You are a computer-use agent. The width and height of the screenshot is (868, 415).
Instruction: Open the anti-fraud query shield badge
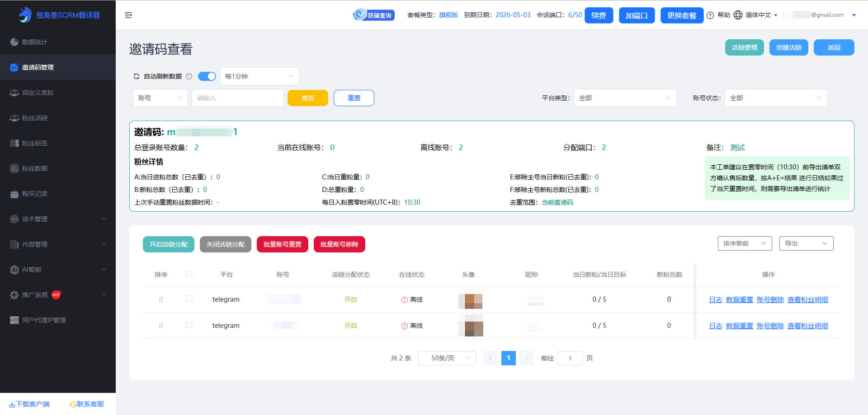pos(373,15)
